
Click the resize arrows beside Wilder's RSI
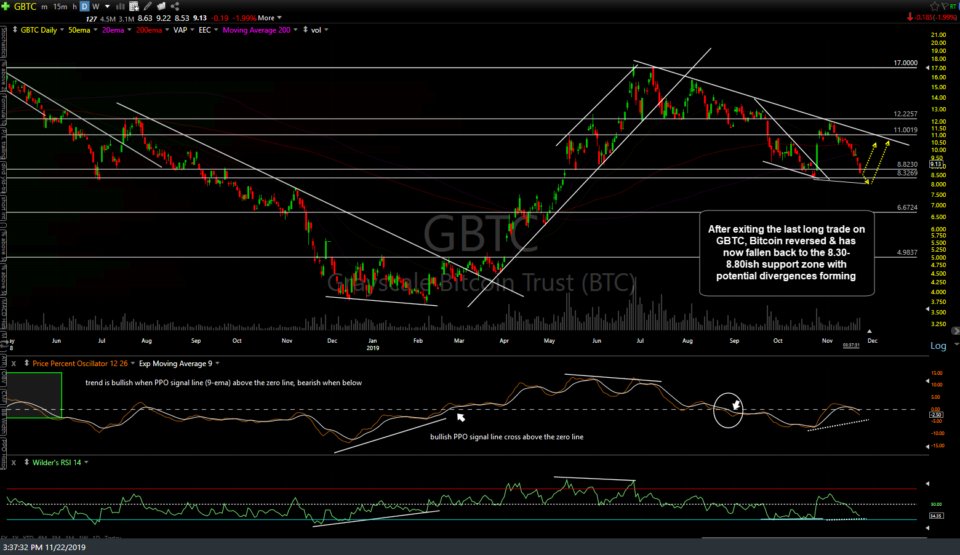point(26,462)
